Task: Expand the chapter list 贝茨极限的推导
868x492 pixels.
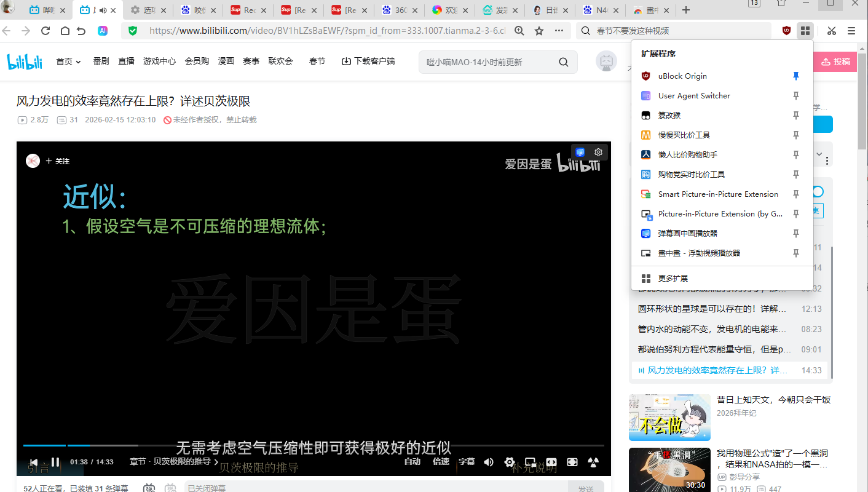Action: [x=174, y=462]
